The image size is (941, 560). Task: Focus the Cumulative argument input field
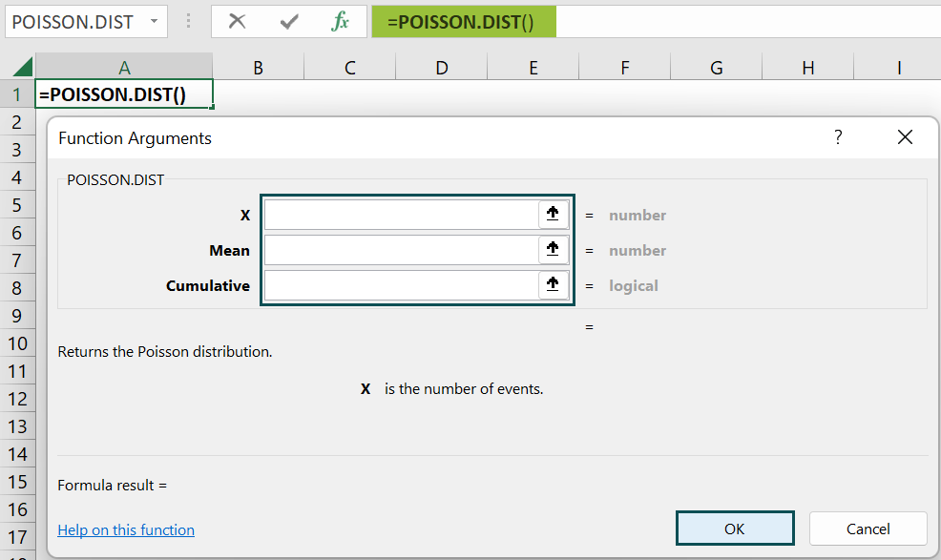402,285
